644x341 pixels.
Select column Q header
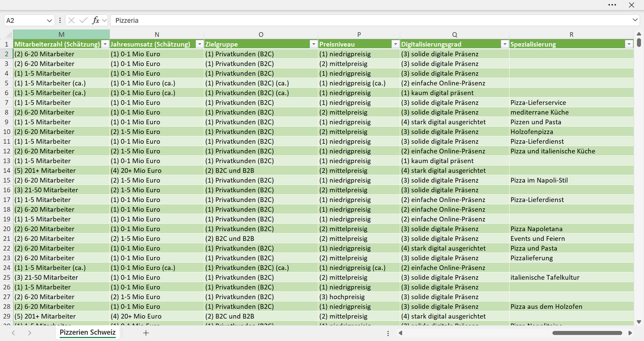455,35
